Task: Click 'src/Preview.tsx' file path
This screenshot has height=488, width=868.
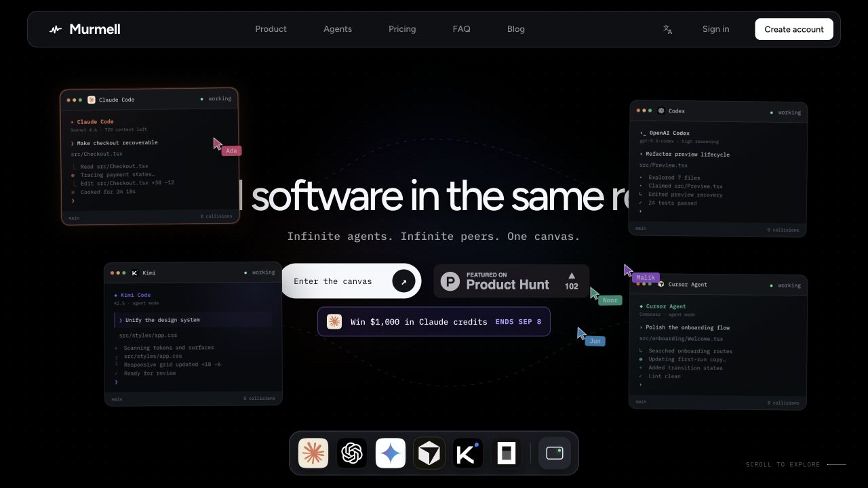Action: pyautogui.click(x=663, y=165)
